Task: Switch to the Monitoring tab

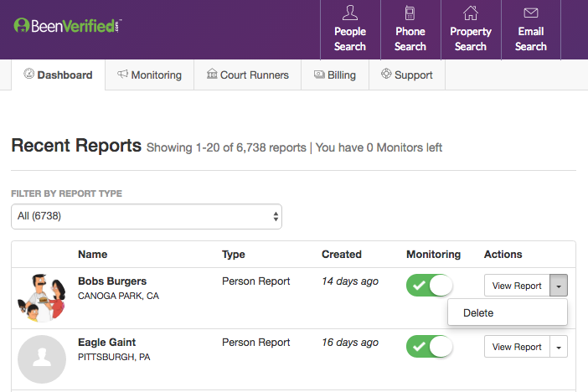Action: point(149,75)
